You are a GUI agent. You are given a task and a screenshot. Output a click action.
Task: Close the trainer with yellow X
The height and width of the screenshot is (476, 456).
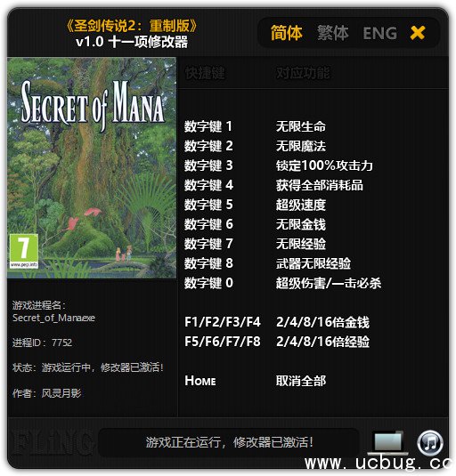click(x=418, y=33)
